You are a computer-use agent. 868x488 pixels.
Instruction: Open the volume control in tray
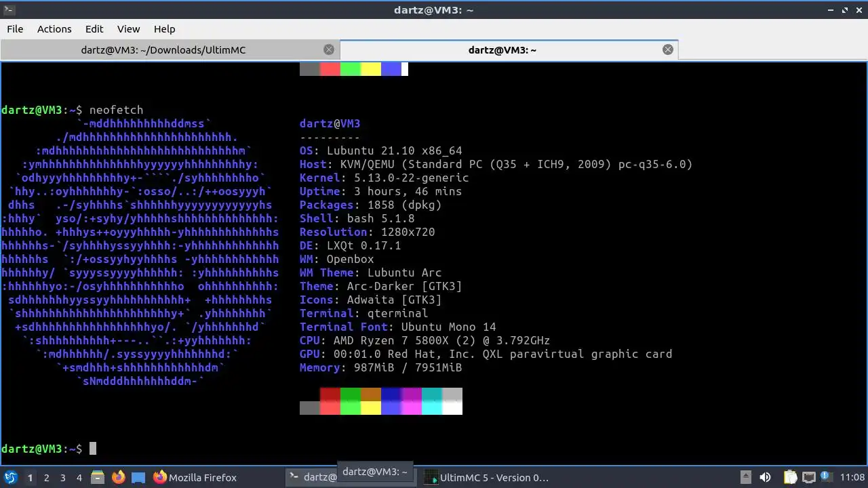(x=765, y=477)
